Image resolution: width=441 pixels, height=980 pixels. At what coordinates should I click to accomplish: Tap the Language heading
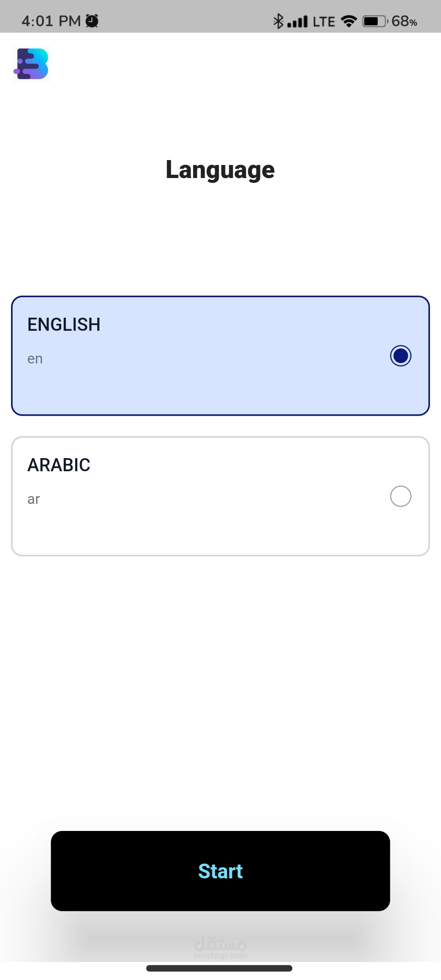tap(220, 170)
